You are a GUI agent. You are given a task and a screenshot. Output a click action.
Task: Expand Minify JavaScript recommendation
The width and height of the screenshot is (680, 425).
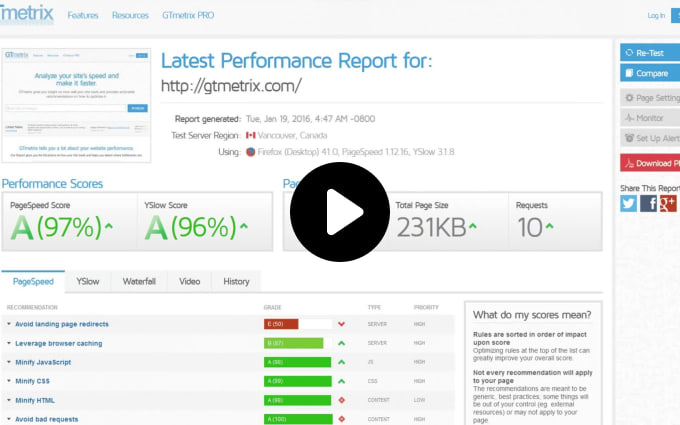tap(43, 362)
